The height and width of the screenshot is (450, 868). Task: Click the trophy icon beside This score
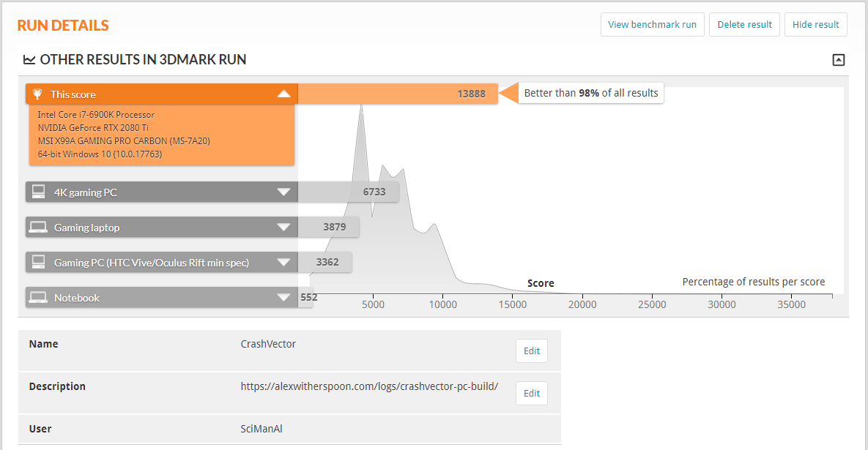click(37, 94)
